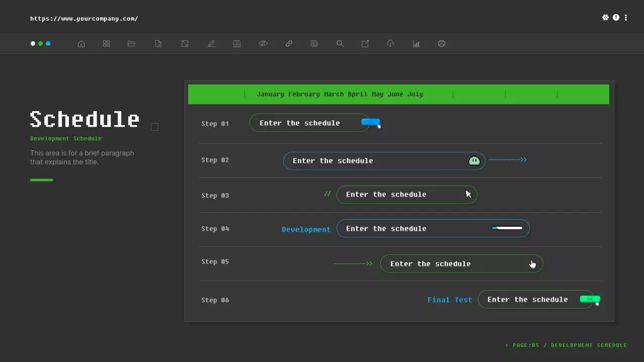Toggle visibility with the eye icon
Image resolution: width=644 pixels, height=362 pixels.
tap(263, 44)
